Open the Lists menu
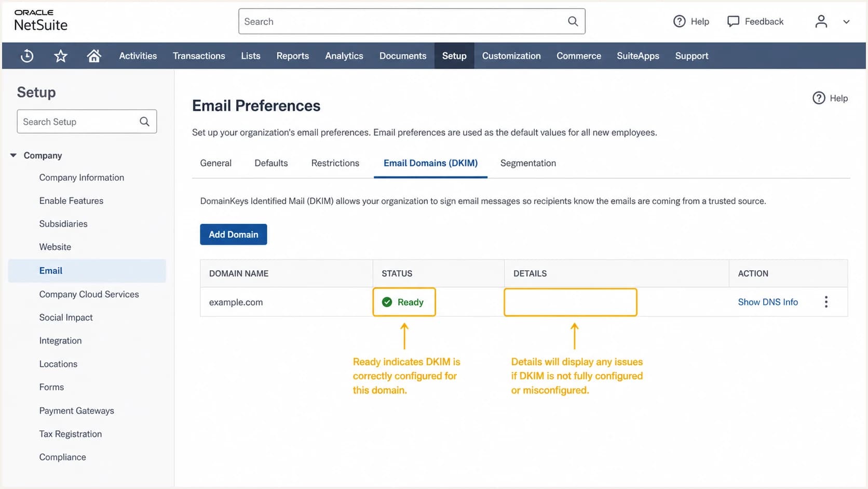Screen dimensions: 868x489 [x=251, y=56]
